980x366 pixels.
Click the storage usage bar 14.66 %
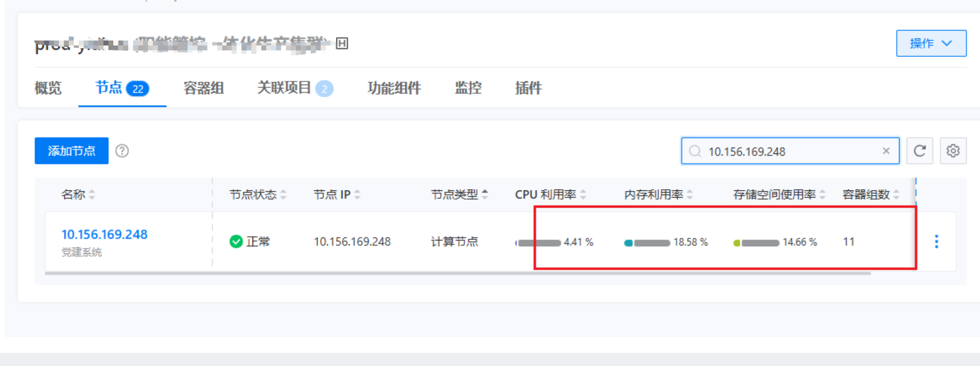coord(756,243)
